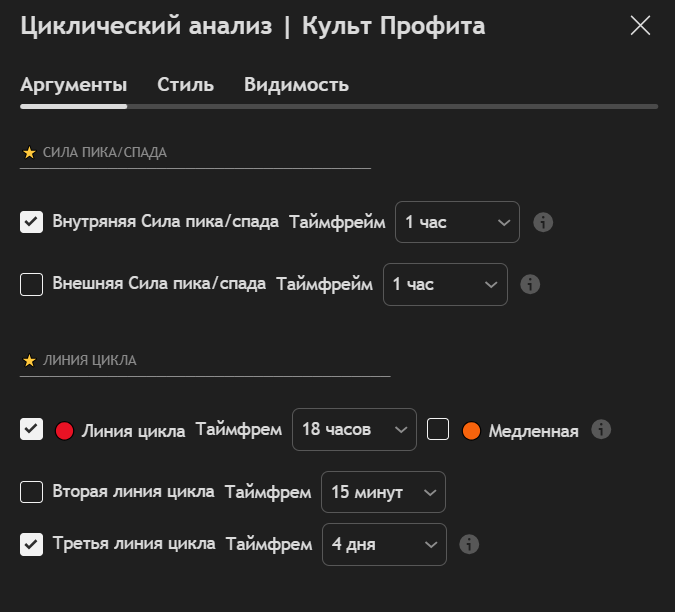Disable the Линия цикла checkbox
The width and height of the screenshot is (675, 612).
(31, 430)
